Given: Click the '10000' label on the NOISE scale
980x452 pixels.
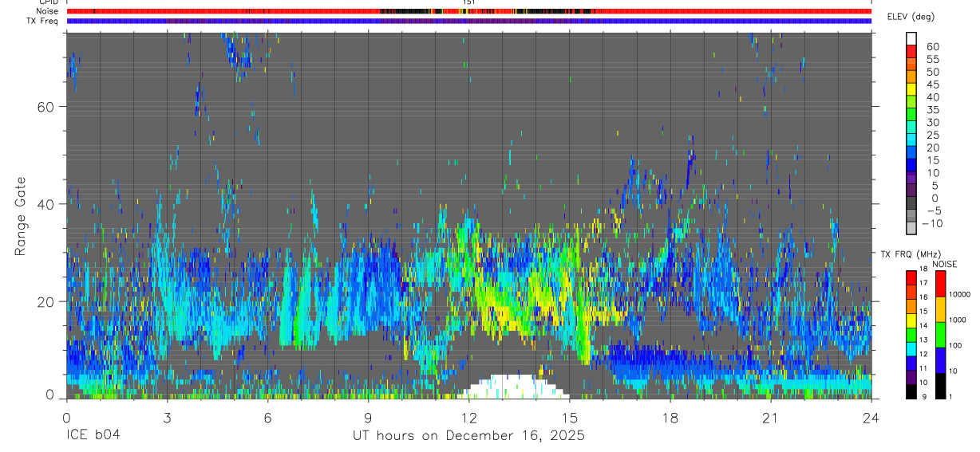Looking at the screenshot, I should click(x=960, y=294).
